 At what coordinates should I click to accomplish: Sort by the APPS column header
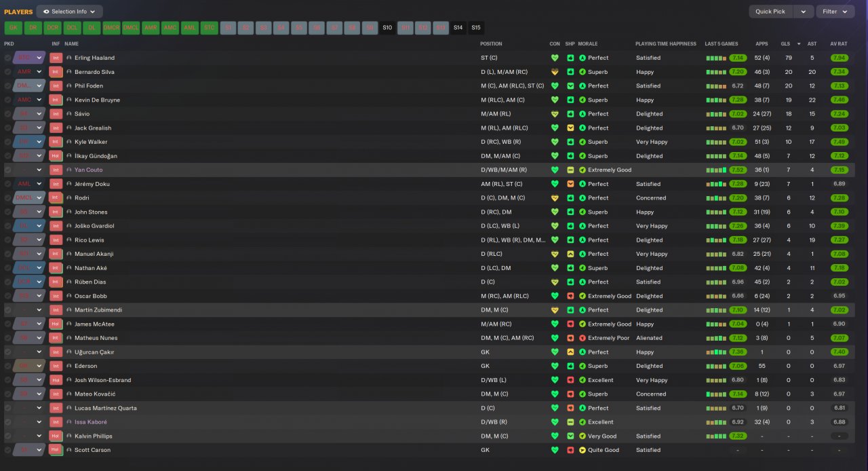[762, 43]
